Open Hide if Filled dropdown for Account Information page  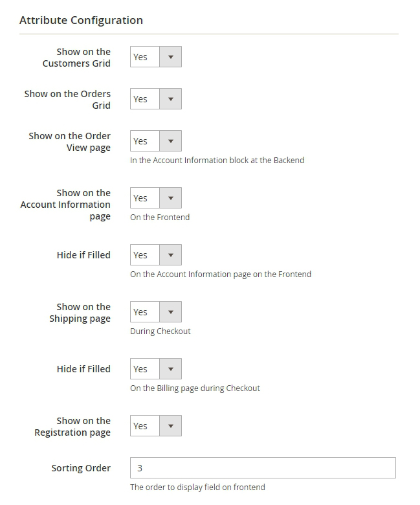[156, 255]
